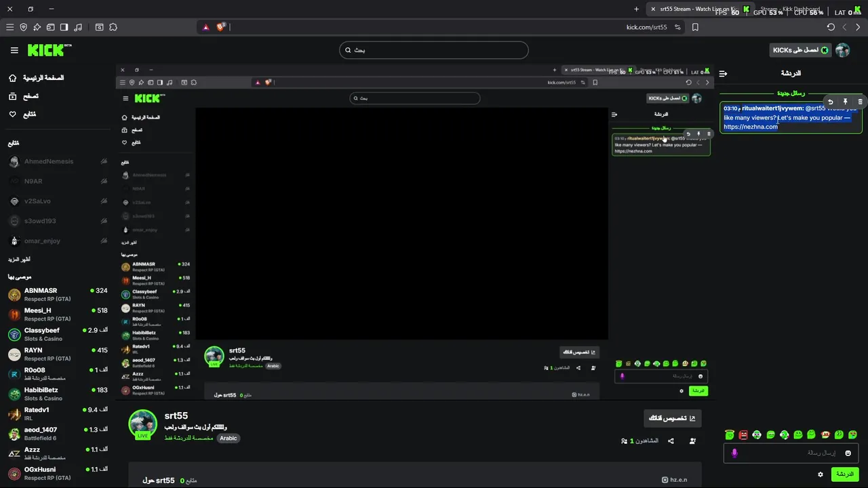Open chat settings gear icon
The height and width of the screenshot is (488, 868).
(821, 474)
